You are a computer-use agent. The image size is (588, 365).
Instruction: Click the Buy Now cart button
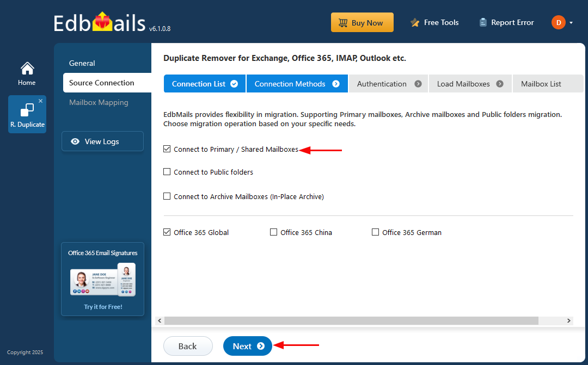pos(362,23)
